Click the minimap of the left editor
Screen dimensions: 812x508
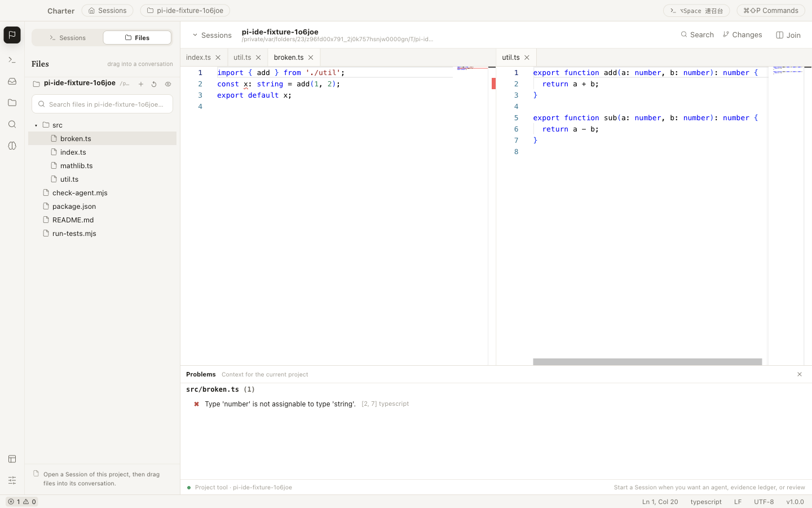click(472, 214)
